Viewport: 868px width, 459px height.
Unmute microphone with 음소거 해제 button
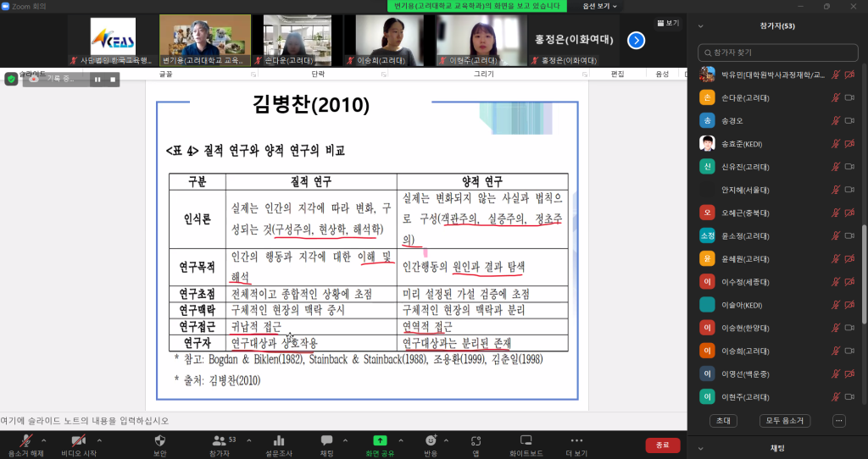tap(25, 441)
